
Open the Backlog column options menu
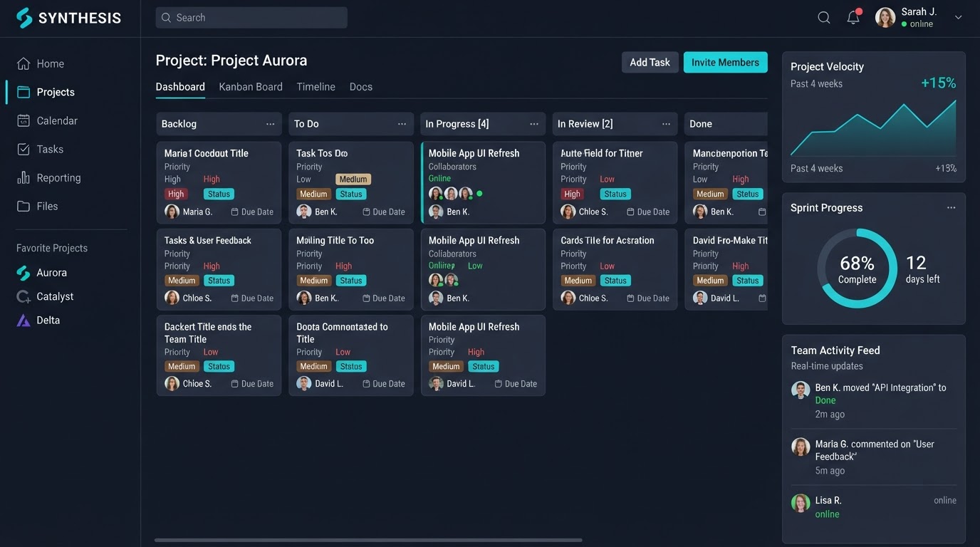coord(271,124)
